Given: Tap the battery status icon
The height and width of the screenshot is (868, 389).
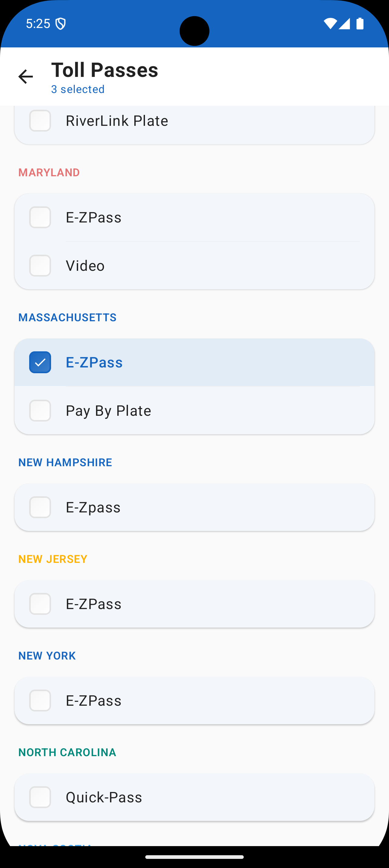Looking at the screenshot, I should (x=360, y=24).
